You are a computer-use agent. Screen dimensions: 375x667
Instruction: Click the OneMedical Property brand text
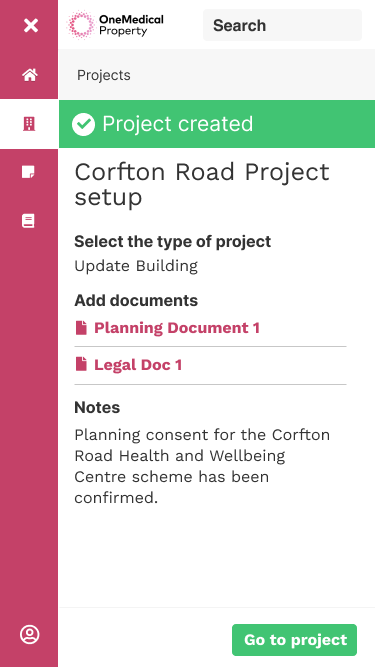pos(131,25)
